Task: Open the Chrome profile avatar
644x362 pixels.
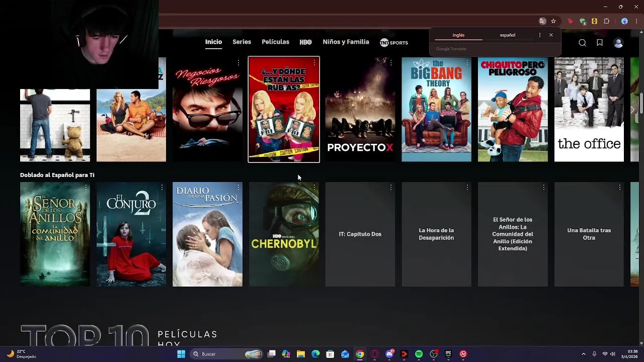Action: [x=624, y=21]
